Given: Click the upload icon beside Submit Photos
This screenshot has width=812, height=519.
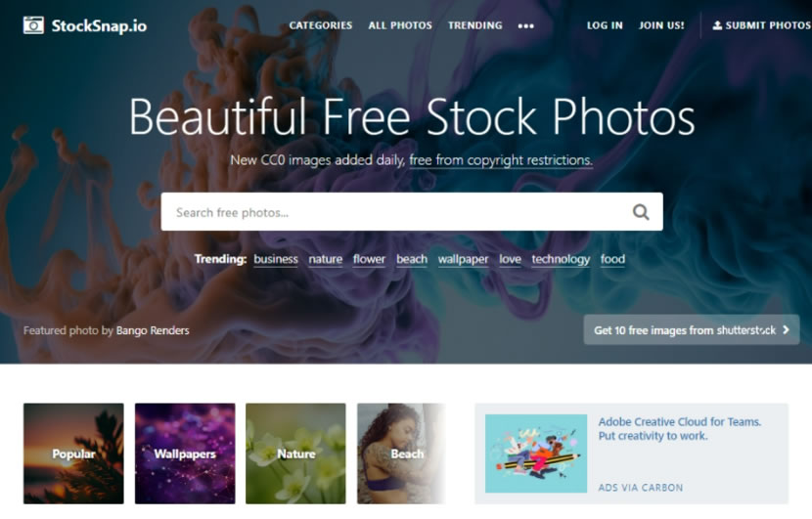Looking at the screenshot, I should coord(717,25).
